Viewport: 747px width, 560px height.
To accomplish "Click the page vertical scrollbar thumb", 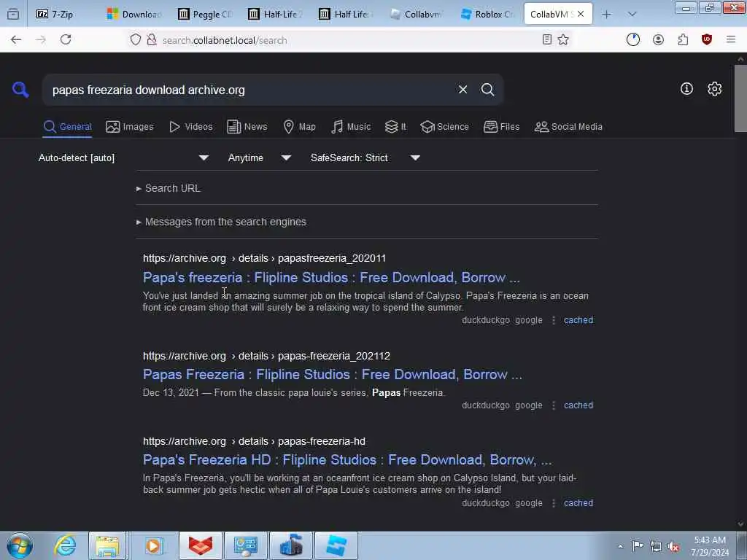I will pos(740,98).
